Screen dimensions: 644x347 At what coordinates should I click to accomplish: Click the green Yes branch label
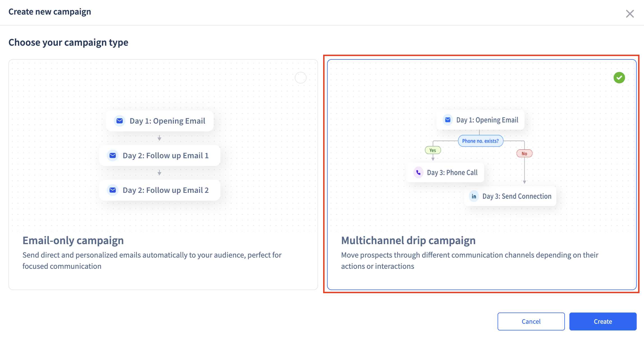point(433,150)
